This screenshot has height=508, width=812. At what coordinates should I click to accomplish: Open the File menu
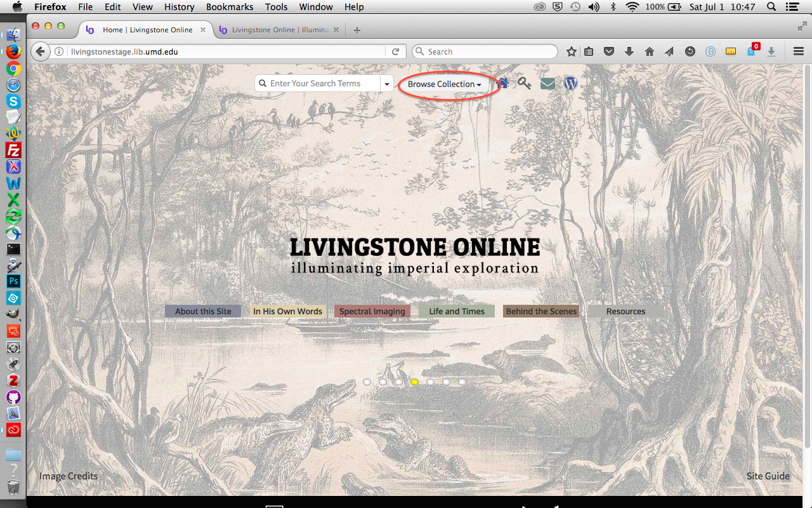coord(85,7)
